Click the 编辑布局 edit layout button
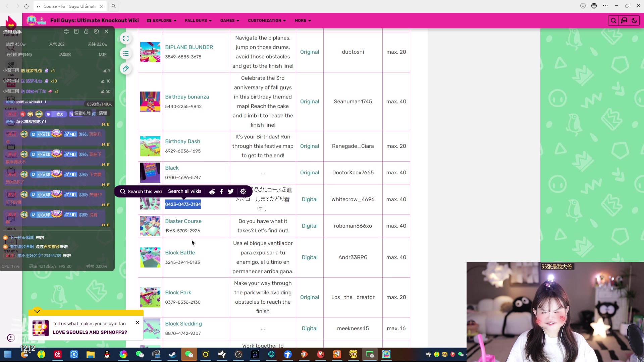644x362 pixels. coord(83,113)
